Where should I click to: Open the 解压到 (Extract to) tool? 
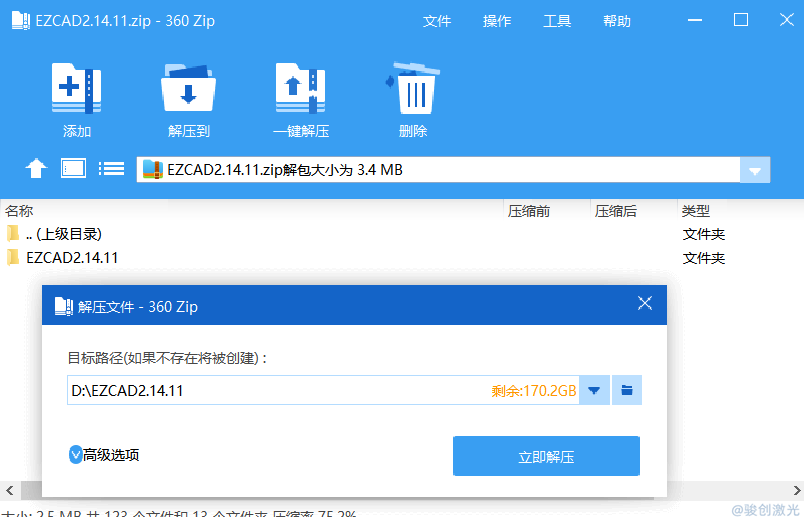[188, 88]
